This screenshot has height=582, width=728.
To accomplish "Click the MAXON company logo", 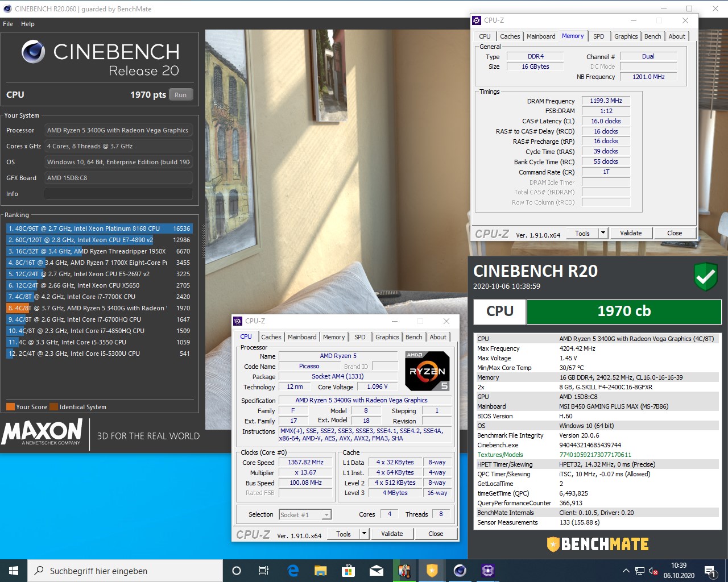I will pyautogui.click(x=43, y=432).
